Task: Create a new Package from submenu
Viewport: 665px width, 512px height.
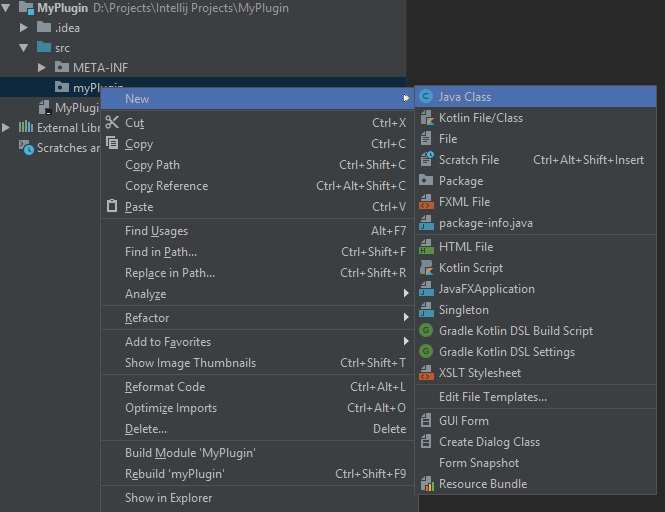Action: [460, 181]
